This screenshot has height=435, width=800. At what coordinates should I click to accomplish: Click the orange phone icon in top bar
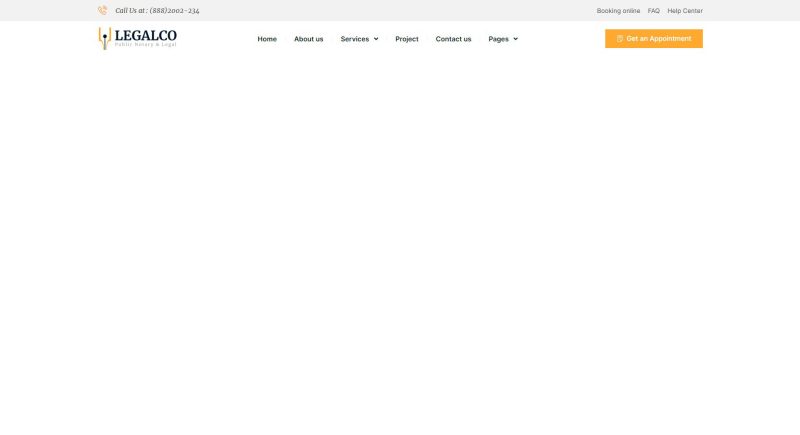click(102, 10)
